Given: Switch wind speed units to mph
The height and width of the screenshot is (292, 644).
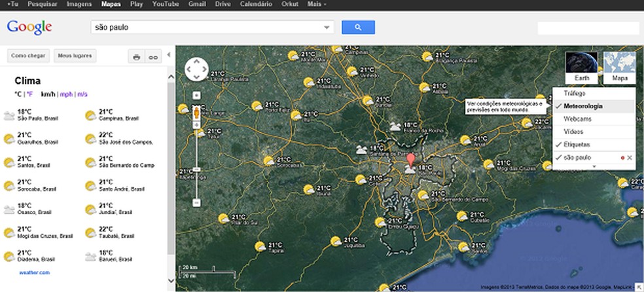Looking at the screenshot, I should click(x=66, y=94).
